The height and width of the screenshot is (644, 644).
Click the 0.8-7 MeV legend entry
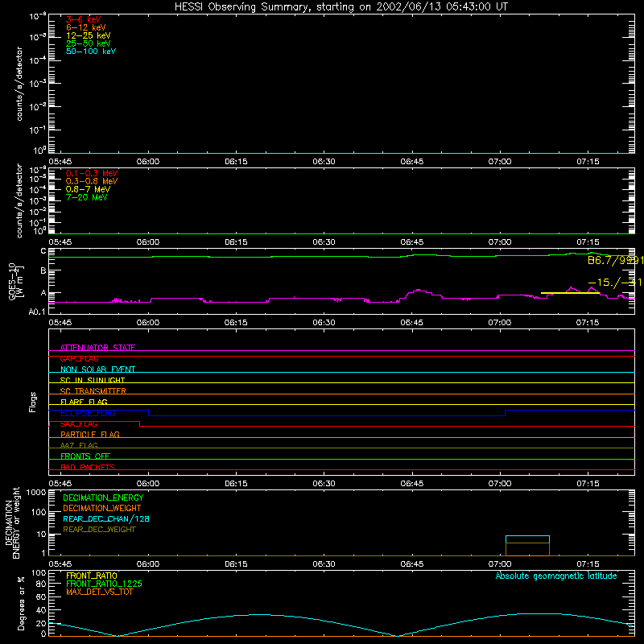89,189
